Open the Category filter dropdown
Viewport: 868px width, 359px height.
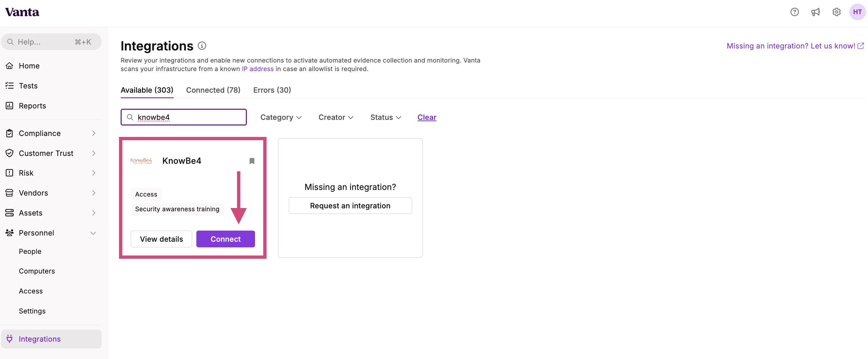pos(281,117)
